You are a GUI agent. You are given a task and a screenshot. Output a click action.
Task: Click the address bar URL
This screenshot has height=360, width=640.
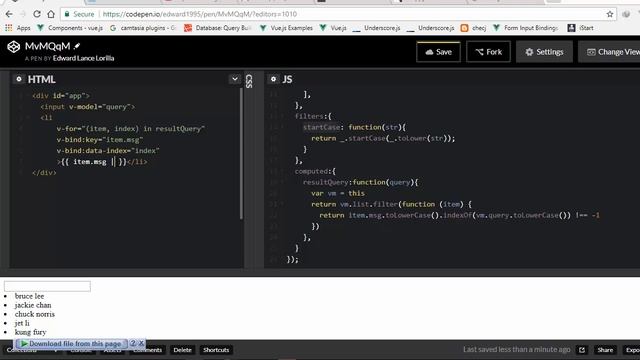(200, 14)
